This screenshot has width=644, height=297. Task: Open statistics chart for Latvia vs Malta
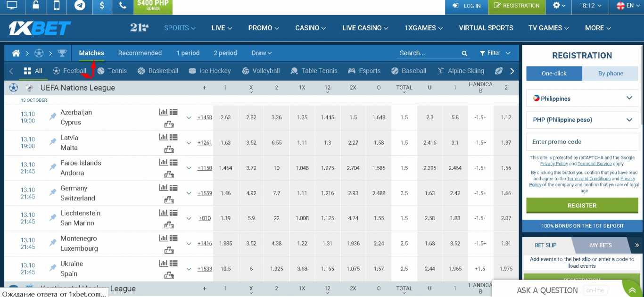pos(163,137)
